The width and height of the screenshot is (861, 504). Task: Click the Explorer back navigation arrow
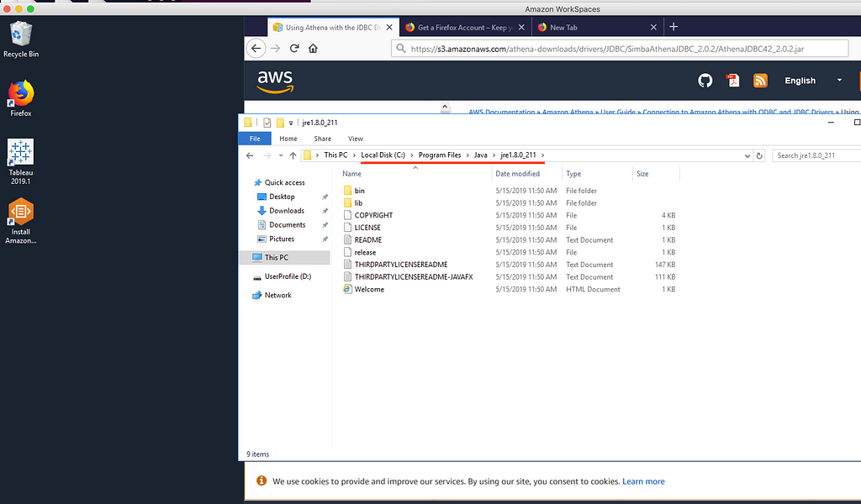pos(250,155)
